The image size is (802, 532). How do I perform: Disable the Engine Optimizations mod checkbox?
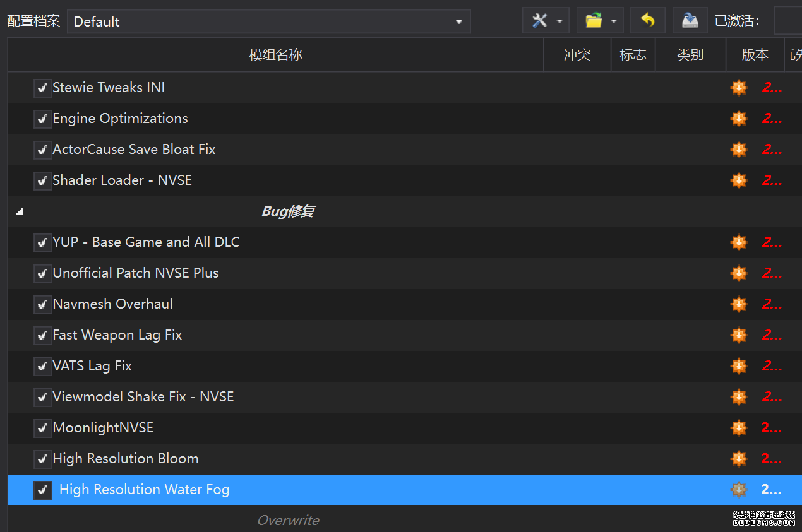(42, 119)
